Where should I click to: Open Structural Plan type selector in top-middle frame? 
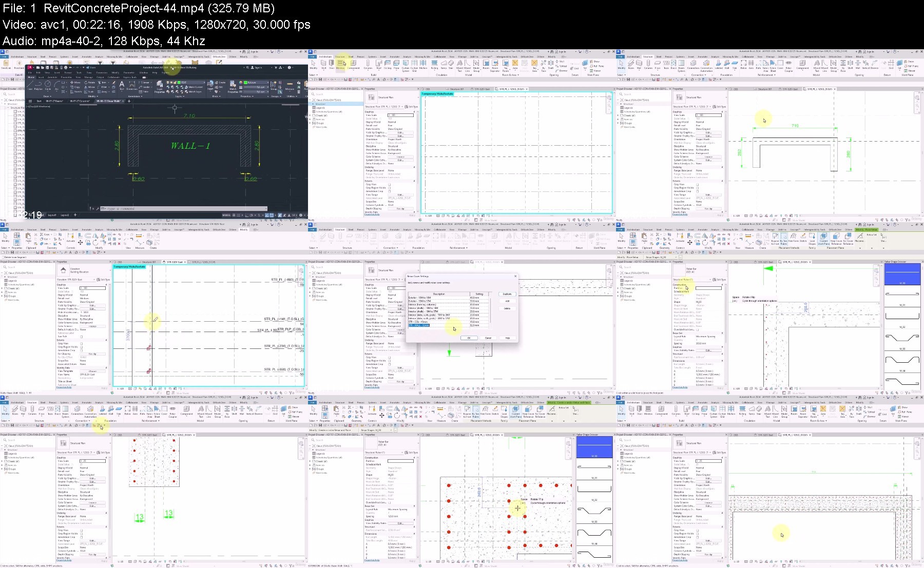(392, 97)
